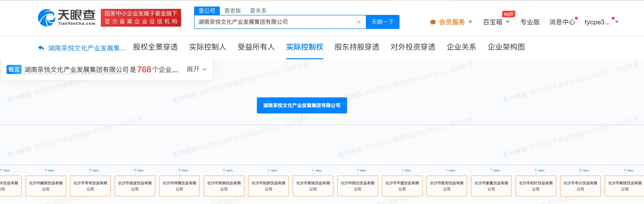Open 对外投资穿透 tab
The width and height of the screenshot is (644, 204).
coord(413,47)
